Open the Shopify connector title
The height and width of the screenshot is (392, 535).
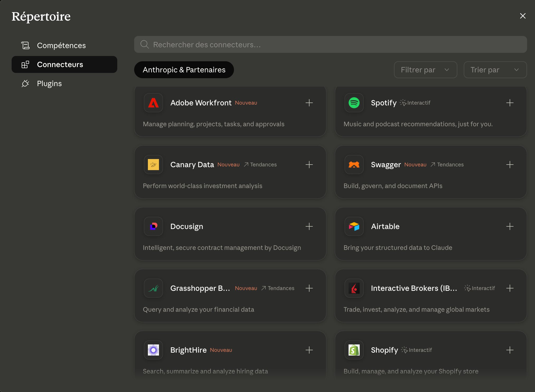[384, 350]
